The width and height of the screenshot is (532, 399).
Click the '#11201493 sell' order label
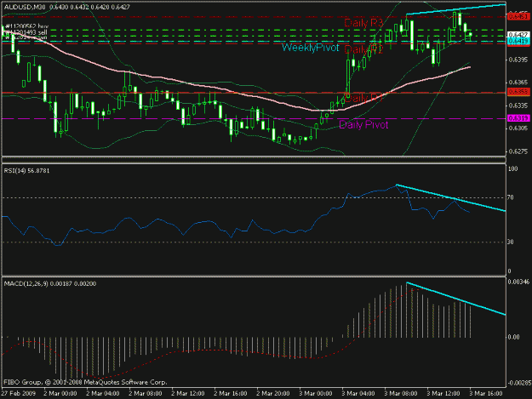point(26,32)
